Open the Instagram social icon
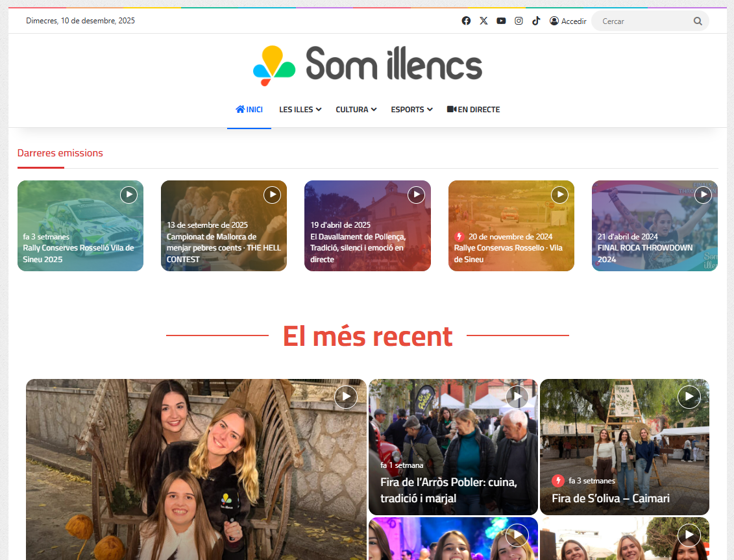The image size is (734, 560). [519, 21]
